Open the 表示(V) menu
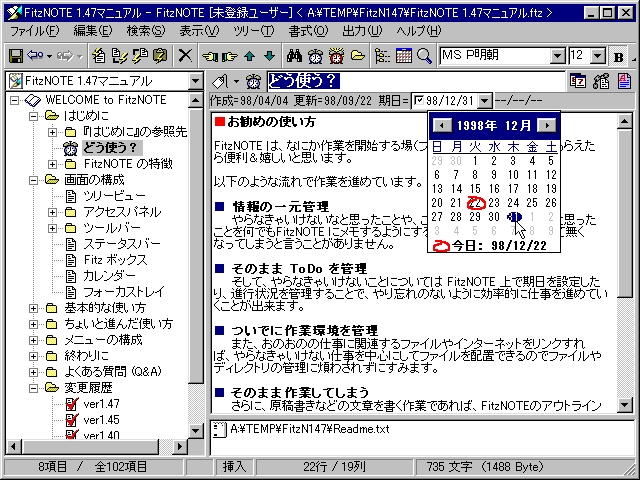640x480 pixels. pyautogui.click(x=199, y=31)
